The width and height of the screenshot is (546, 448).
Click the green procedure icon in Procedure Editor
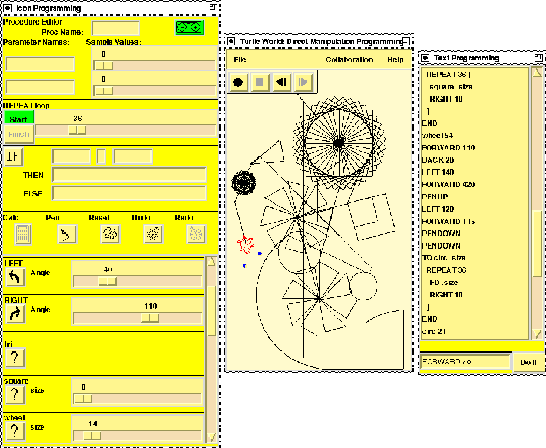pos(189,27)
